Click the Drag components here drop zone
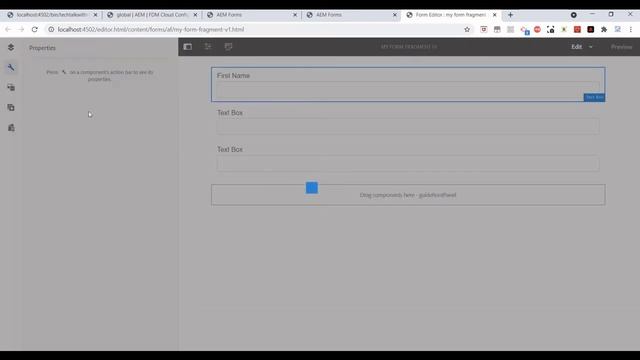 (x=408, y=195)
